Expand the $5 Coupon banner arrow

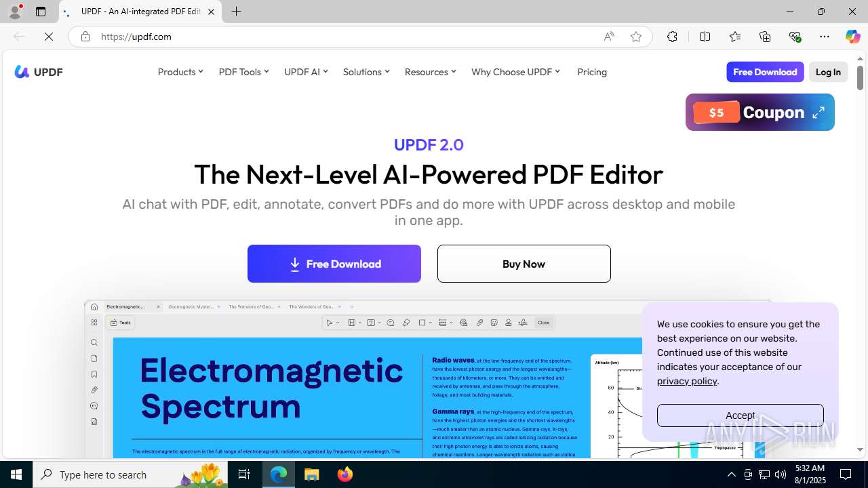[x=818, y=113]
